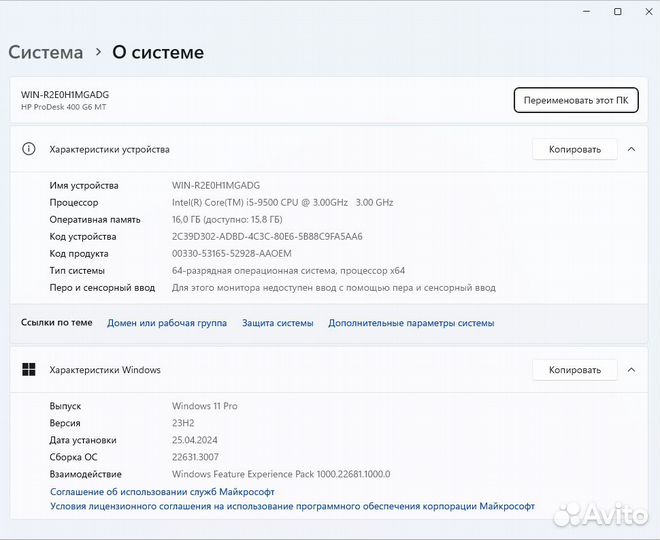Click the Взаимодействие label

click(x=85, y=474)
